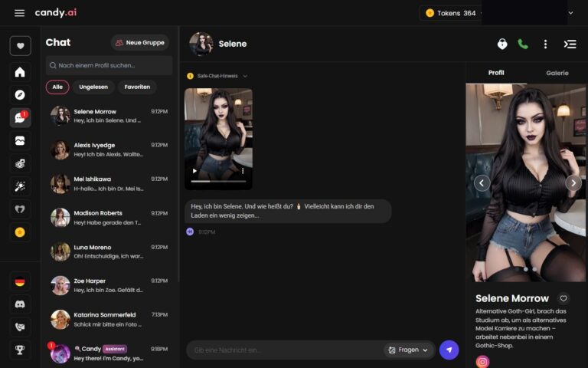Click the small avatar icon under Selene's message
Screen dimensions: 588x368
coord(190,232)
